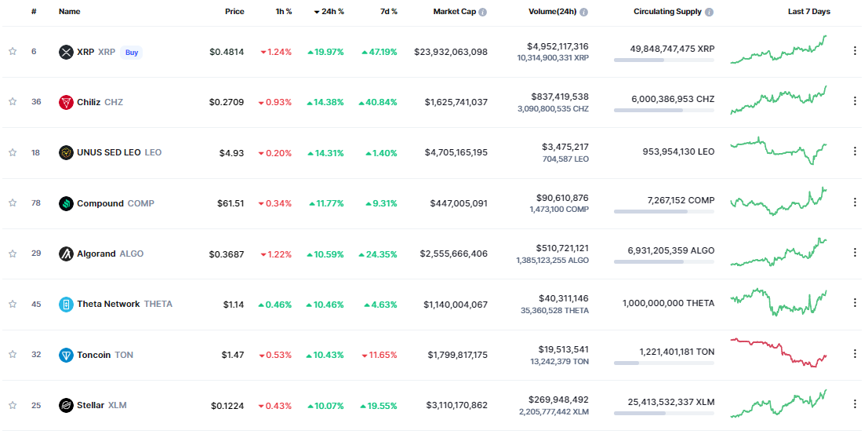Open the Toncoin red 7-day chart
868x438 pixels.
point(779,352)
